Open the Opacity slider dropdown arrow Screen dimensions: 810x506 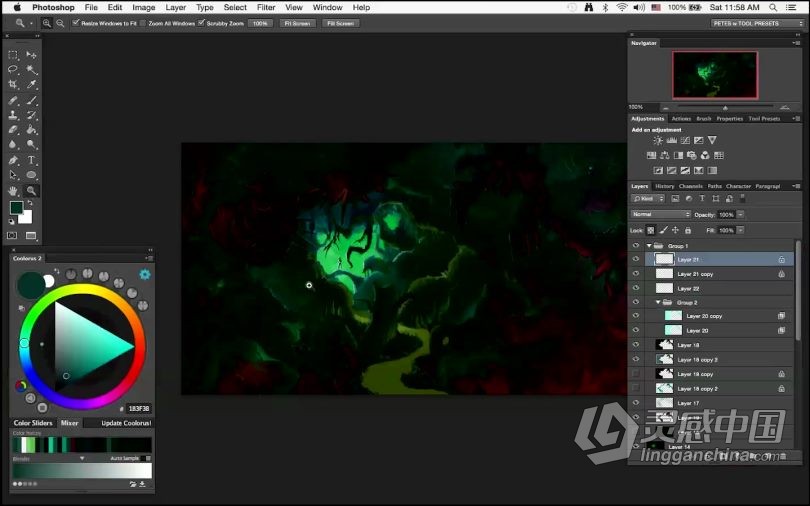coord(740,214)
